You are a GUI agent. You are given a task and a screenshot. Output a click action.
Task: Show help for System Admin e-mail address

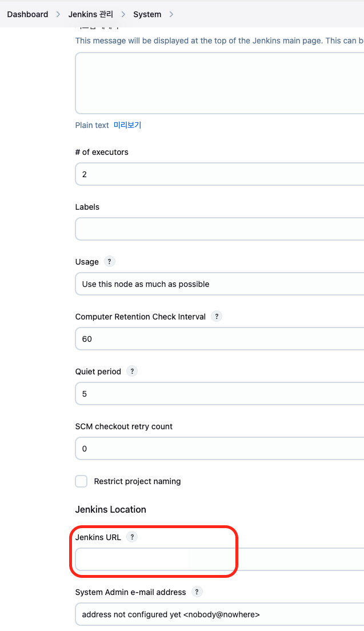197,592
